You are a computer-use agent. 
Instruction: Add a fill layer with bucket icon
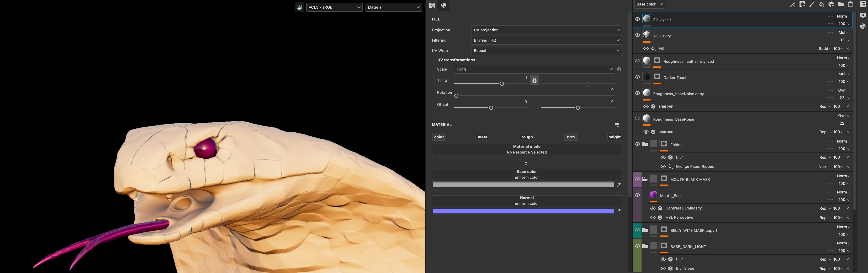[x=822, y=4]
